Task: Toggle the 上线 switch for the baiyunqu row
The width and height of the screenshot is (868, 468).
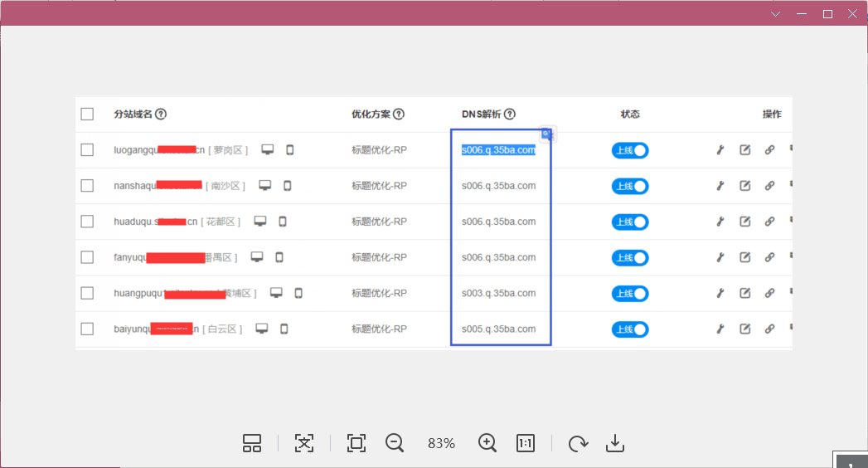Action: coord(630,329)
